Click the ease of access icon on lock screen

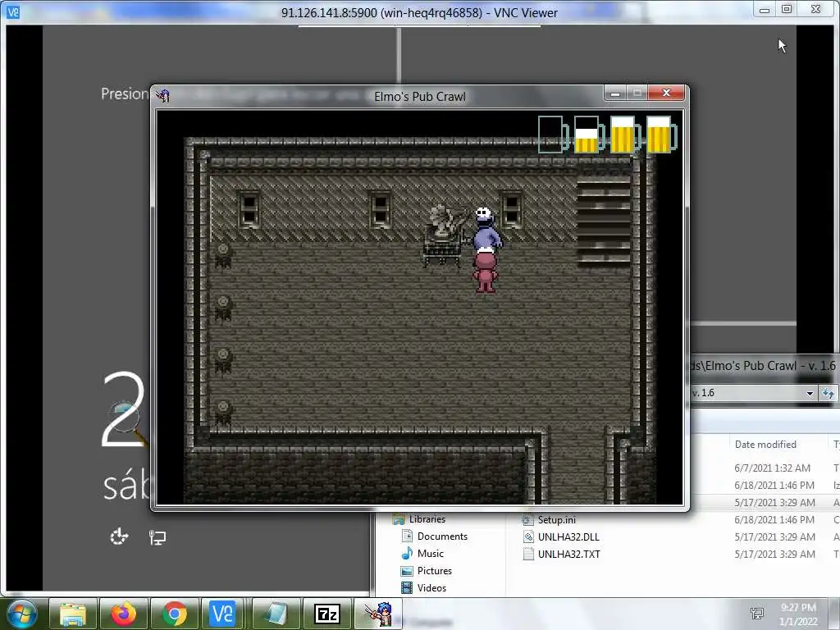(119, 536)
